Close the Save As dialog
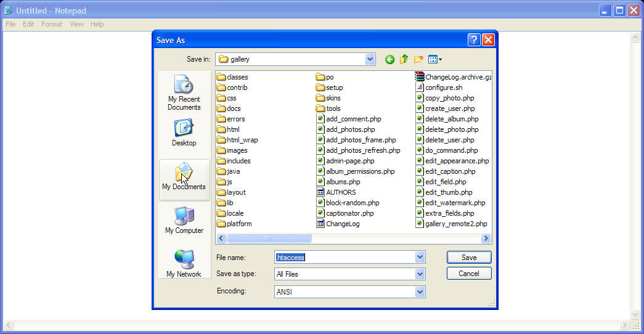 pyautogui.click(x=488, y=40)
